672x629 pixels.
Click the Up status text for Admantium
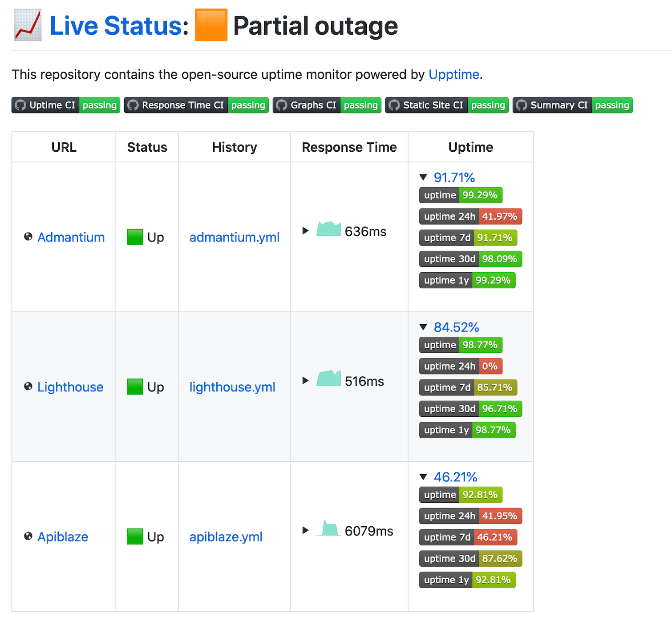pyautogui.click(x=156, y=238)
